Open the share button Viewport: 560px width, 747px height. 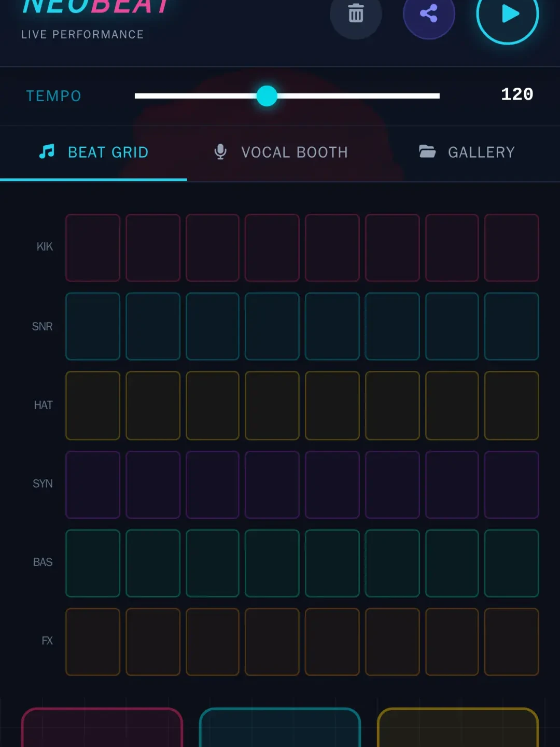click(429, 13)
